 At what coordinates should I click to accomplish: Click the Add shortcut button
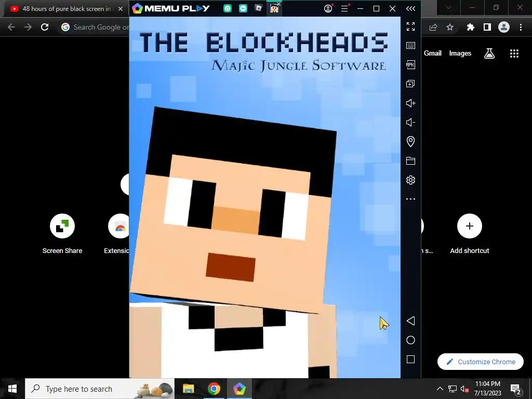click(x=470, y=234)
